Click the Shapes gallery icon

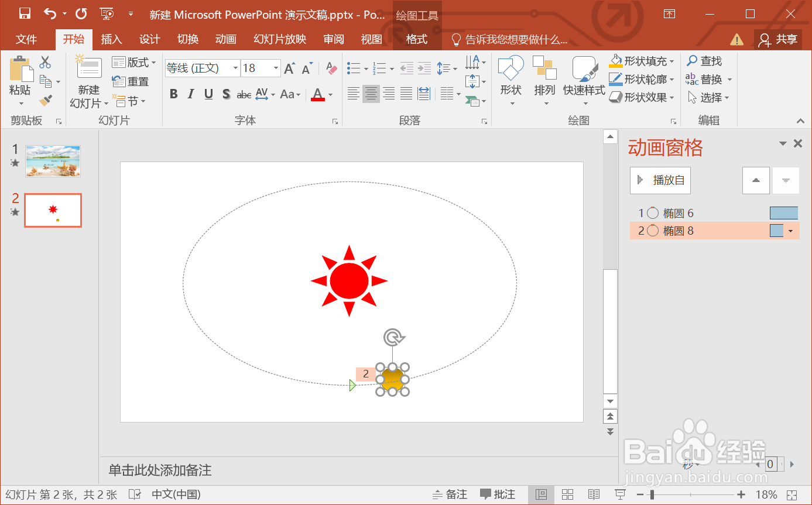[511, 68]
